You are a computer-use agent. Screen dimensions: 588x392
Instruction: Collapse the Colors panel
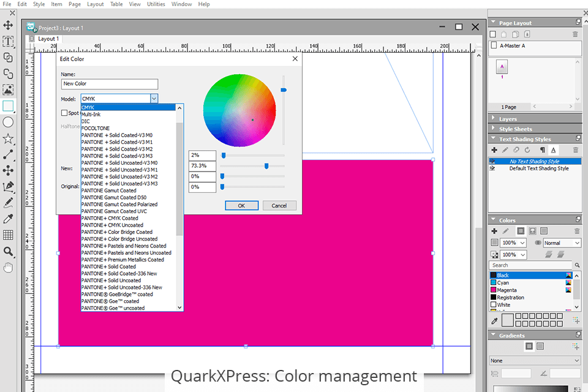(x=494, y=220)
